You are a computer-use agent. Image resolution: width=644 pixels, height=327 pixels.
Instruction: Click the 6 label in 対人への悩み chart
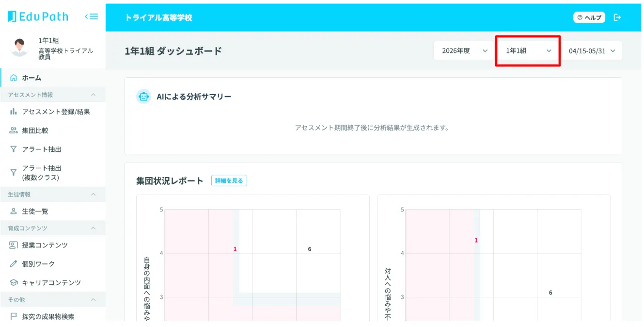click(x=550, y=293)
